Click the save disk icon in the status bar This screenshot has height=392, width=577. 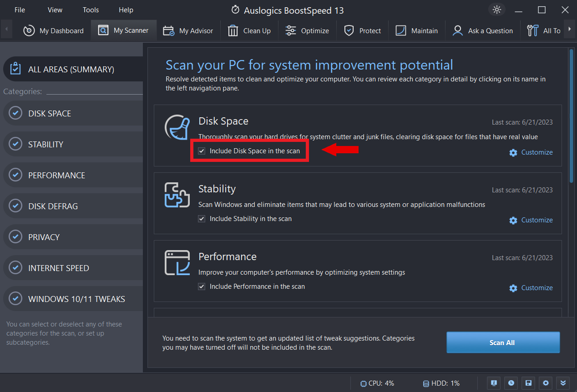(x=528, y=383)
